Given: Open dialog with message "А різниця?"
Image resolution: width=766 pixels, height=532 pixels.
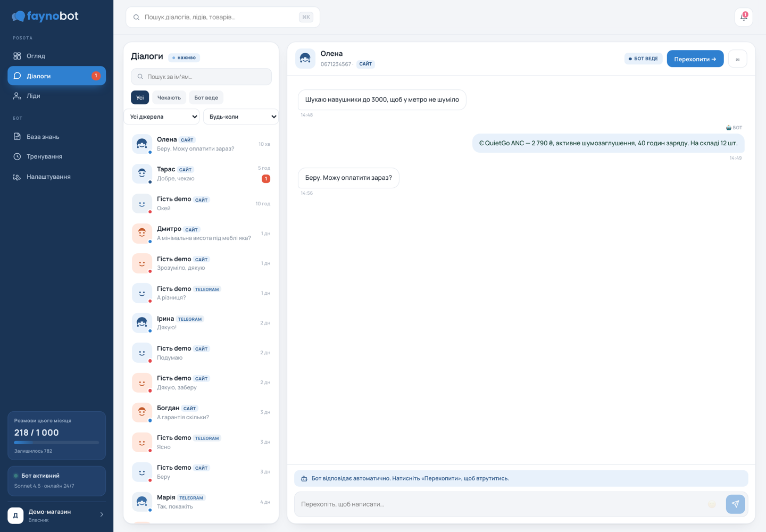Looking at the screenshot, I should click(201, 293).
